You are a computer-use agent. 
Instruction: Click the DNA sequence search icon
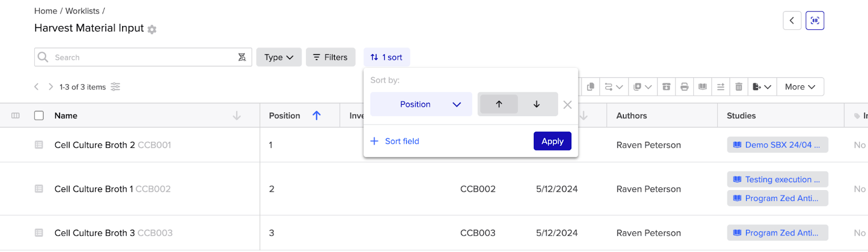(242, 57)
